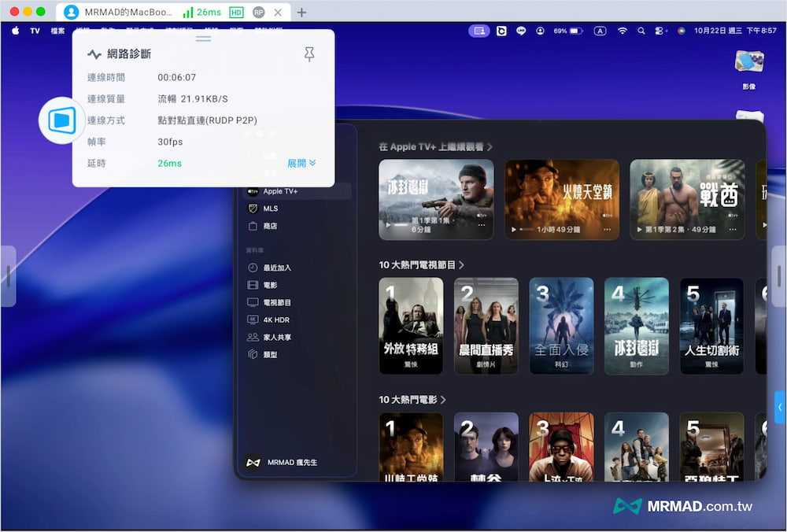This screenshot has height=532, width=787.
Task: Expand the 10 大熱門電視節目 section
Action: (421, 265)
